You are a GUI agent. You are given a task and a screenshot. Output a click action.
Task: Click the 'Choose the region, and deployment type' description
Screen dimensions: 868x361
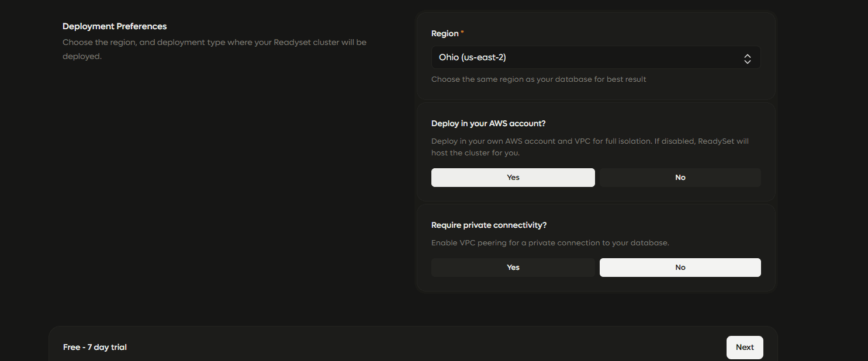(215, 50)
